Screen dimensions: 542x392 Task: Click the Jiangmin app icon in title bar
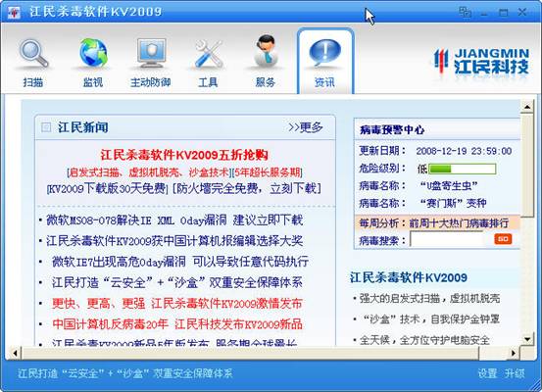coord(14,12)
